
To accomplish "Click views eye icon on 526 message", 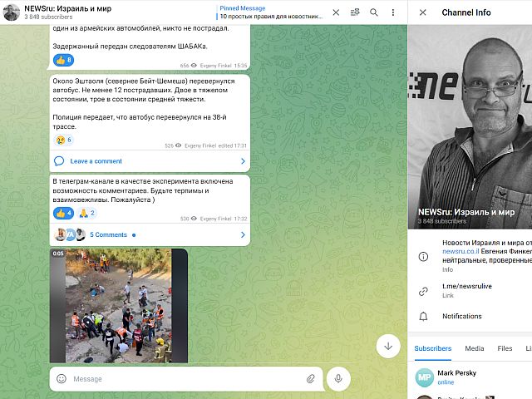I will pyautogui.click(x=178, y=145).
